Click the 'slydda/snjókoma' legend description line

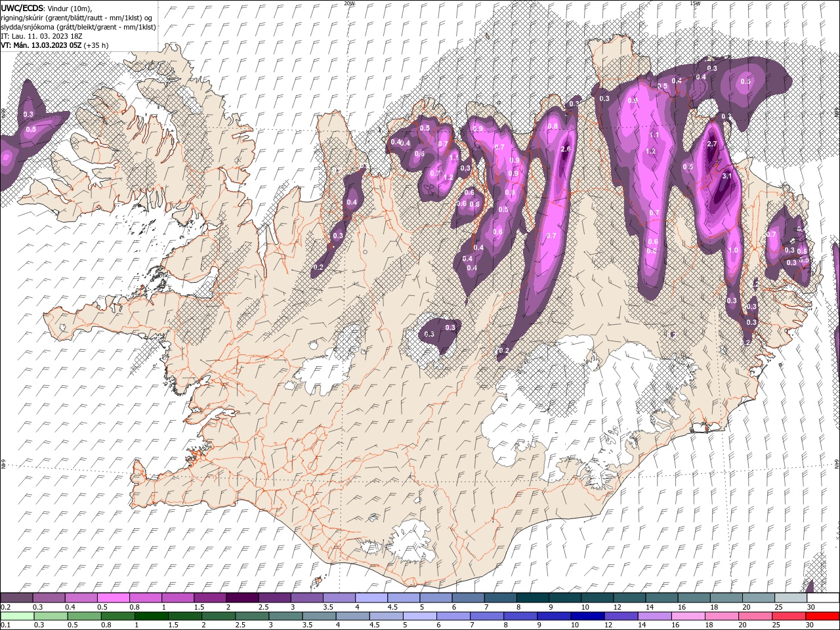pyautogui.click(x=77, y=26)
